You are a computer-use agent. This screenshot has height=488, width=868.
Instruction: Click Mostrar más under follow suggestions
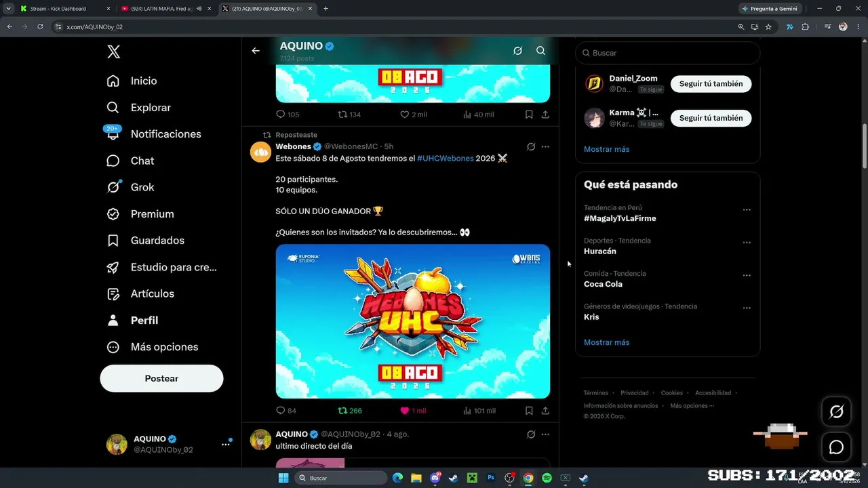point(606,149)
